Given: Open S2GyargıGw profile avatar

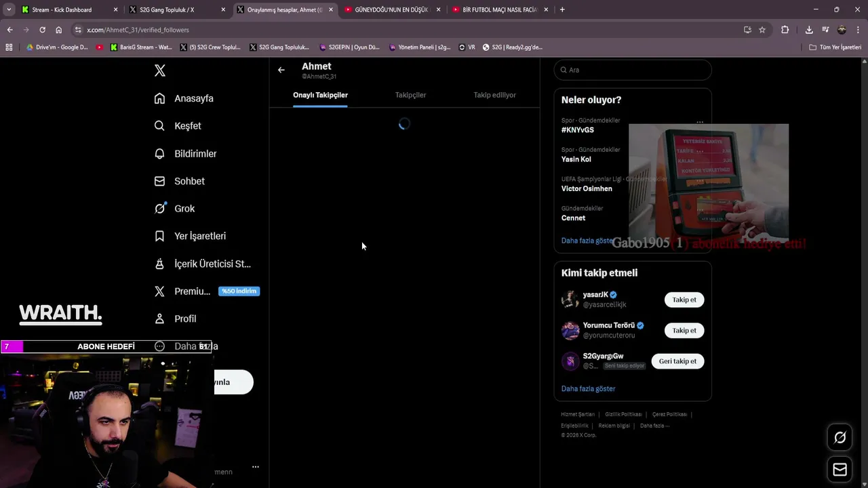Looking at the screenshot, I should 570,361.
